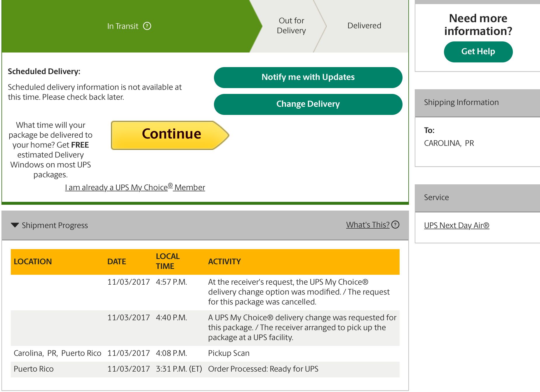Click the request was cancelled activity text
Screen dimensions: 540x392
(299, 292)
